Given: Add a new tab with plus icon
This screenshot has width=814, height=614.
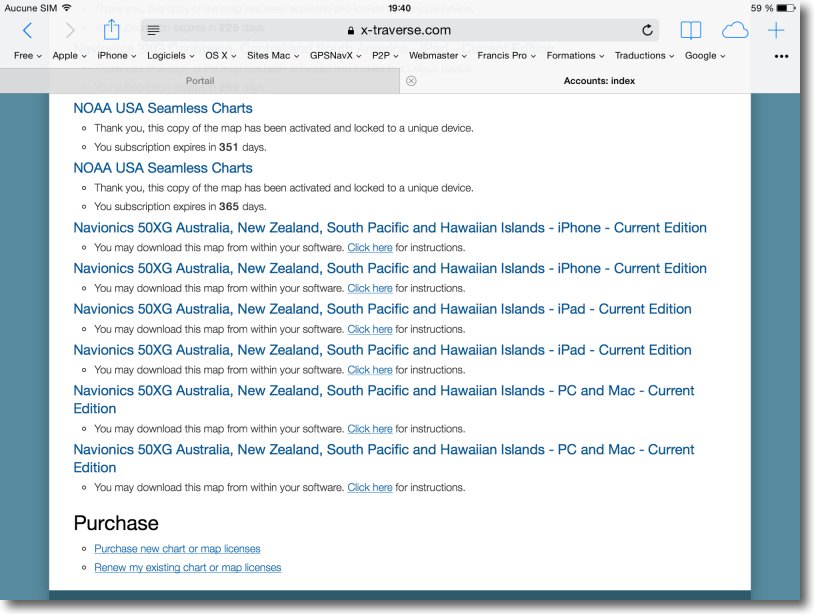Looking at the screenshot, I should point(776,30).
